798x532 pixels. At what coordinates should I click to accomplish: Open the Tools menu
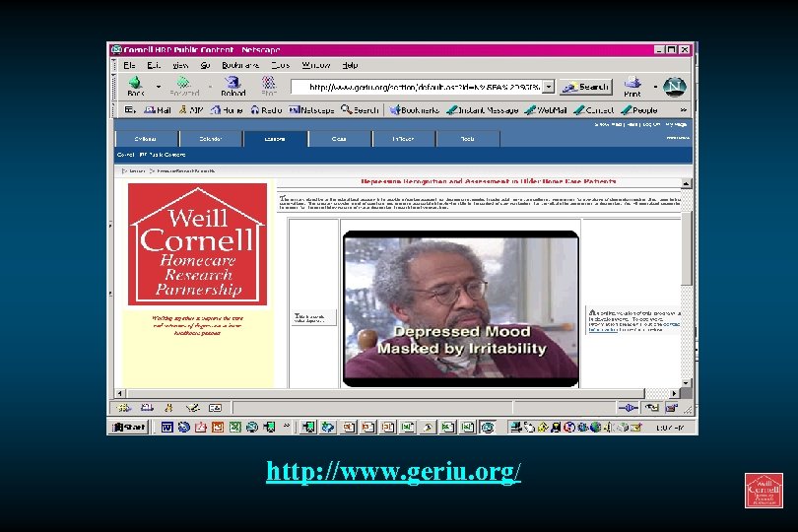281,65
